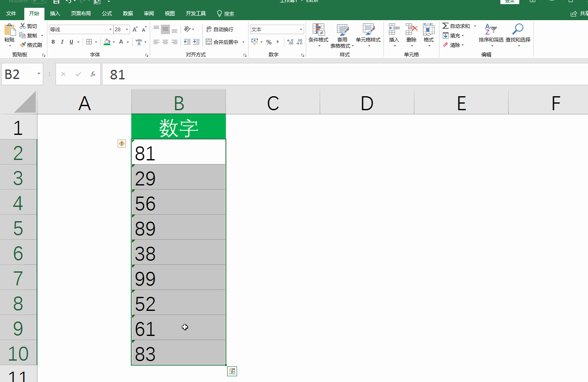
Task: Expand the Name Box dropdown arrow
Action: [39, 74]
